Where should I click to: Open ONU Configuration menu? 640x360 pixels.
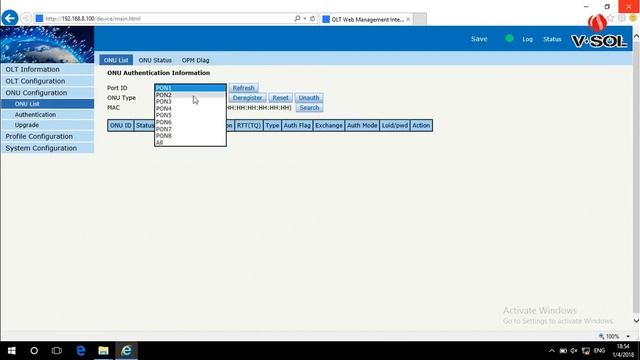(x=47, y=93)
